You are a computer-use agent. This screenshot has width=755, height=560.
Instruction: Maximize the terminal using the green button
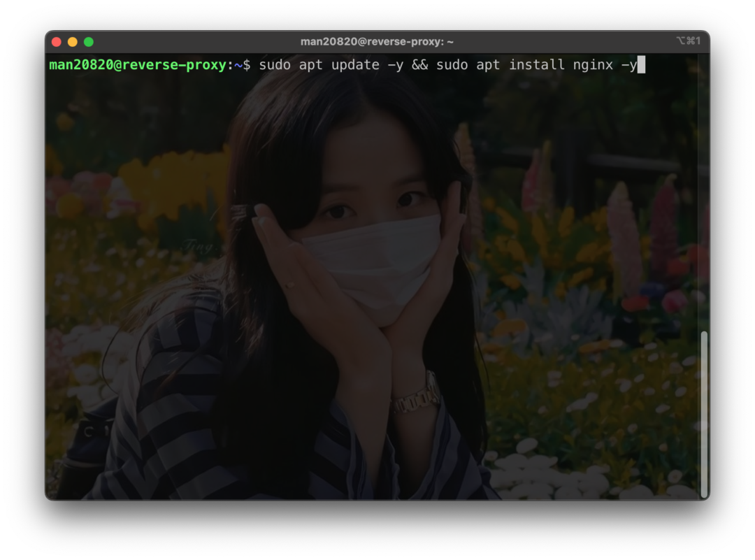[x=89, y=42]
